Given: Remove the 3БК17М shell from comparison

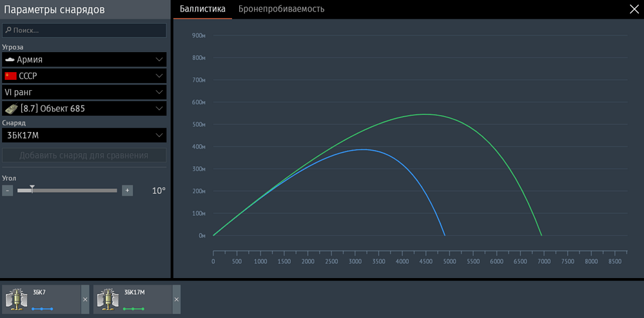Looking at the screenshot, I should click(x=177, y=299).
